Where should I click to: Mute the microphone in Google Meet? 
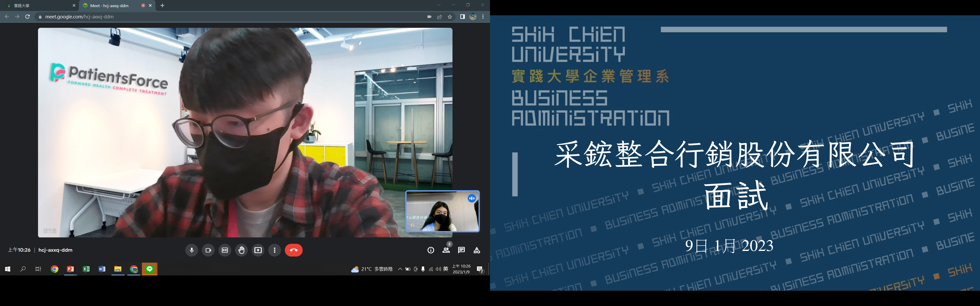pos(191,250)
